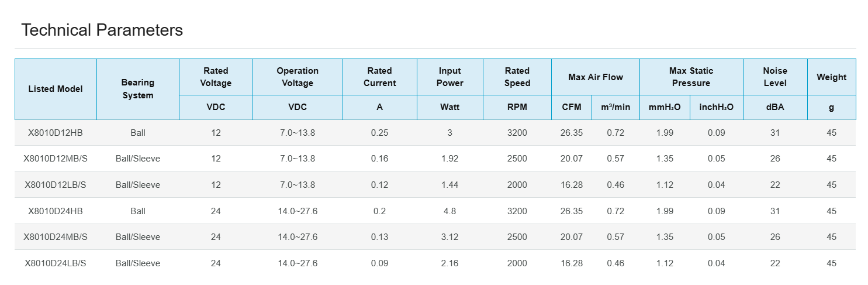Click the Technical Parameters heading
This screenshot has height=285, width=868.
point(102,30)
